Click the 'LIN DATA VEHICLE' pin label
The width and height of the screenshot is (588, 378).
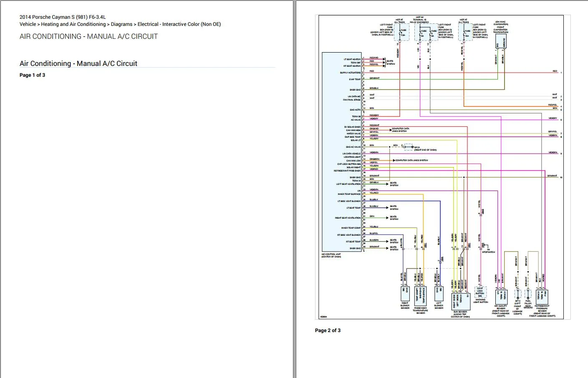tap(351, 154)
